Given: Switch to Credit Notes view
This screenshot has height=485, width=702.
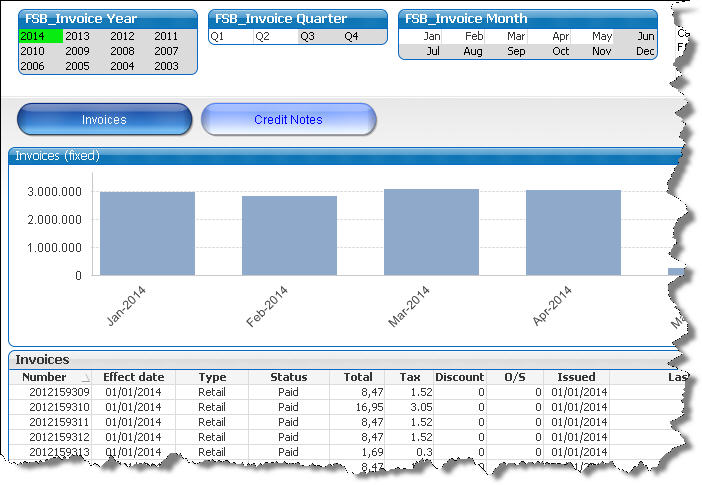Looking at the screenshot, I should (288, 119).
